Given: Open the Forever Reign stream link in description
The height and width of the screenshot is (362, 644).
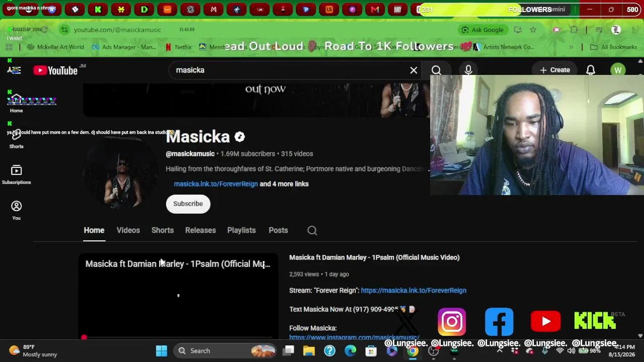Looking at the screenshot, I should coord(414,291).
